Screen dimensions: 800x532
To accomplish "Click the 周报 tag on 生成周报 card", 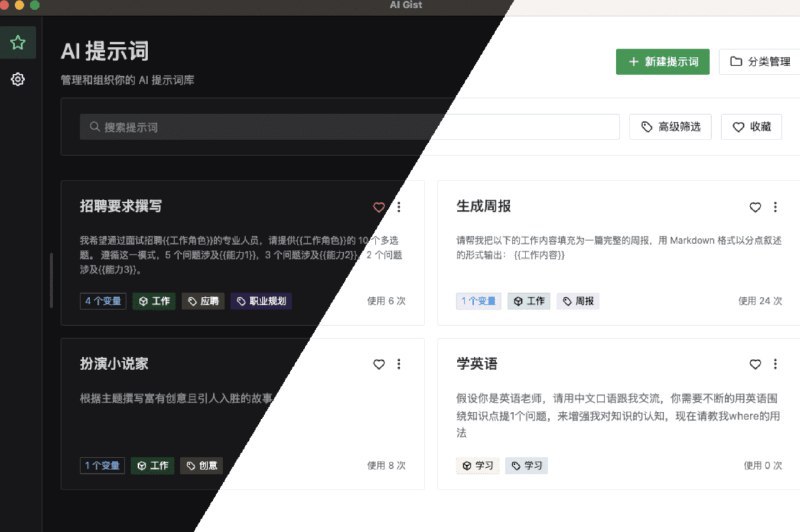I will click(578, 301).
